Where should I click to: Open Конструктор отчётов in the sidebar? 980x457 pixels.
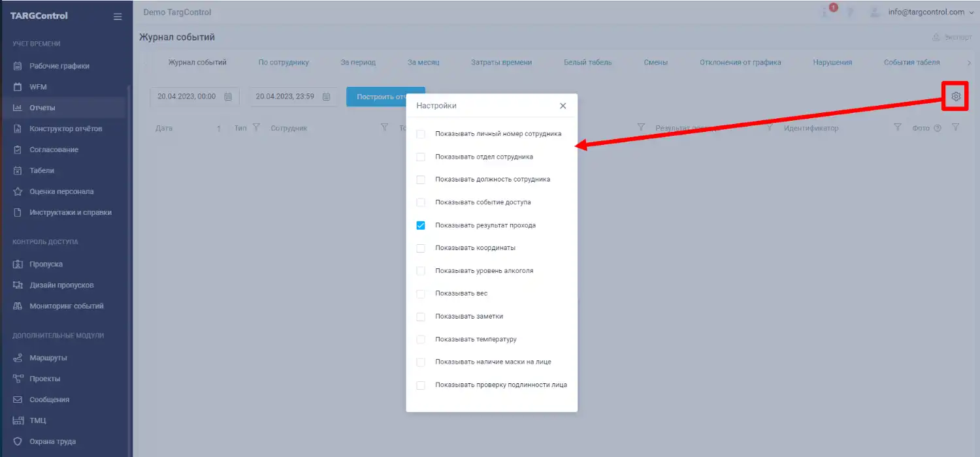(65, 129)
